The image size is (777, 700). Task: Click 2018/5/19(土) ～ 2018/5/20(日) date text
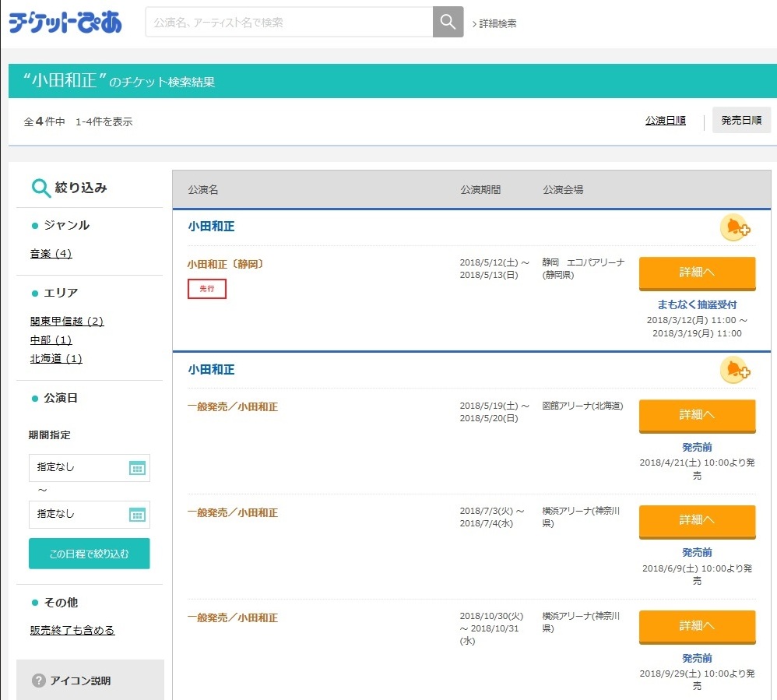point(494,411)
